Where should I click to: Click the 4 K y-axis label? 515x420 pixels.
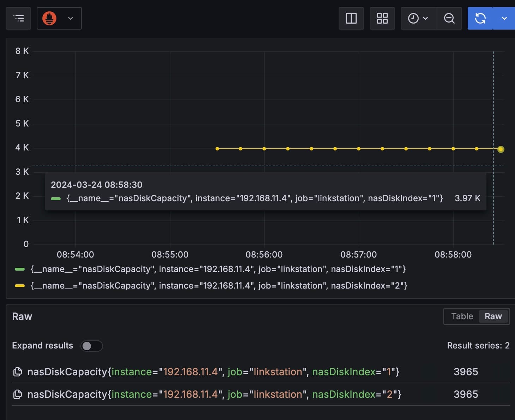22,148
